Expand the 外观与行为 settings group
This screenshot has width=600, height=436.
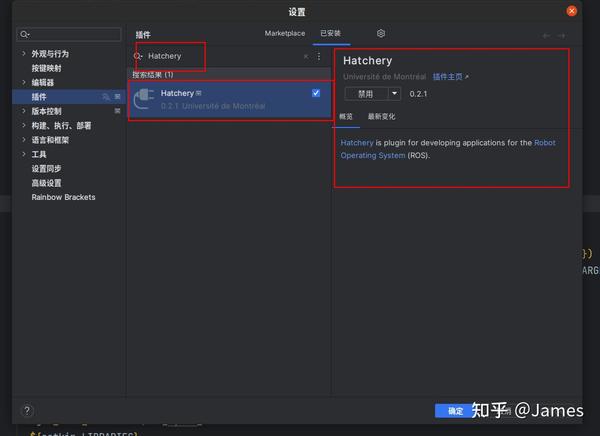pyautogui.click(x=24, y=54)
